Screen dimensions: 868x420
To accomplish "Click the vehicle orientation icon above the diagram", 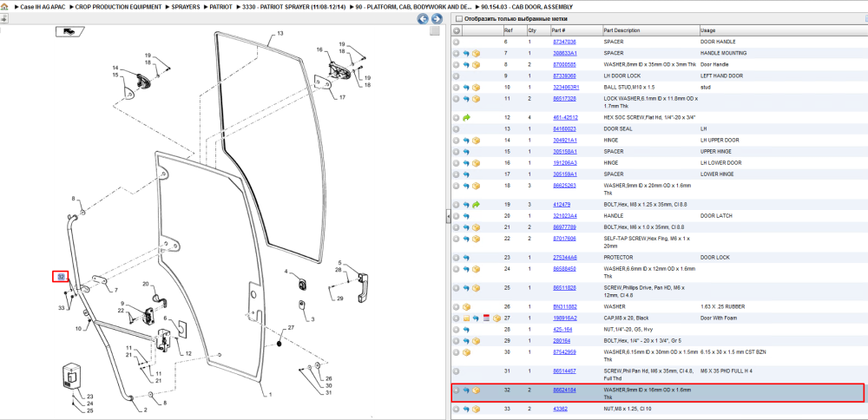I will (x=69, y=31).
